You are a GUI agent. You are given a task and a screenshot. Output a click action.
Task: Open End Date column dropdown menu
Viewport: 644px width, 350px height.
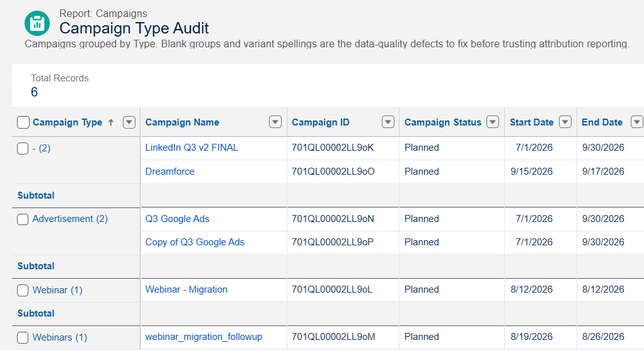[637, 122]
